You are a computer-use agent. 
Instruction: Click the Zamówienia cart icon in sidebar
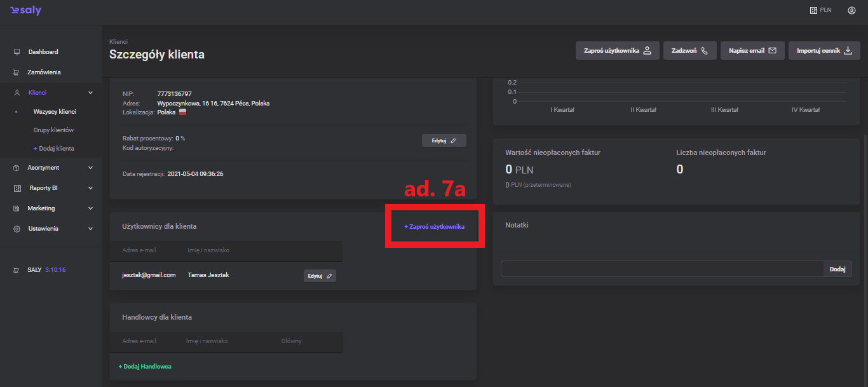click(17, 72)
